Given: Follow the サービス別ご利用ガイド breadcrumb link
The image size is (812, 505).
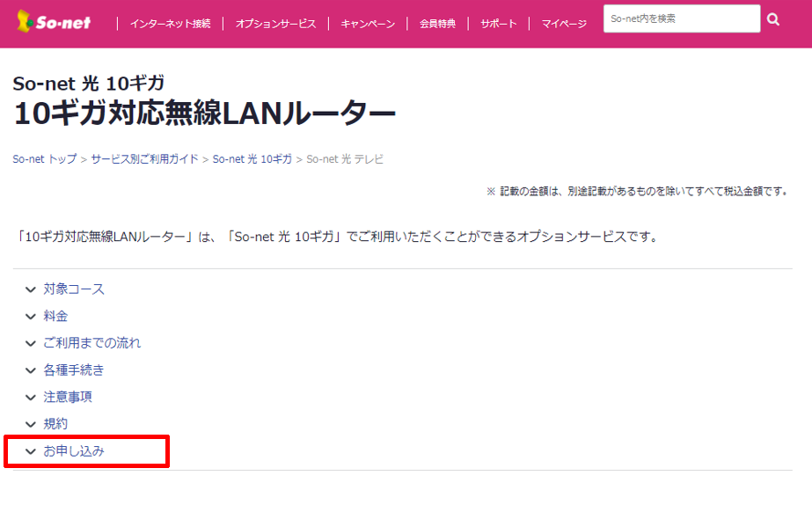Looking at the screenshot, I should tap(144, 159).
